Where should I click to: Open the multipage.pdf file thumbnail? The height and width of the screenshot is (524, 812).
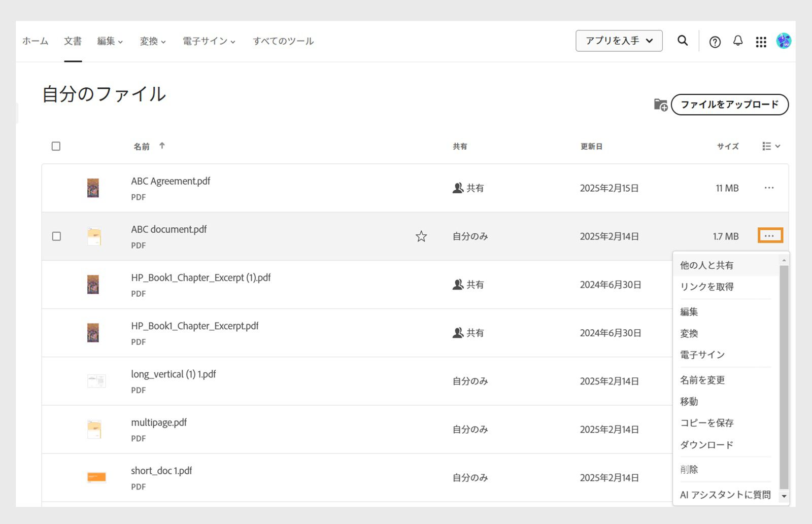[x=94, y=429]
